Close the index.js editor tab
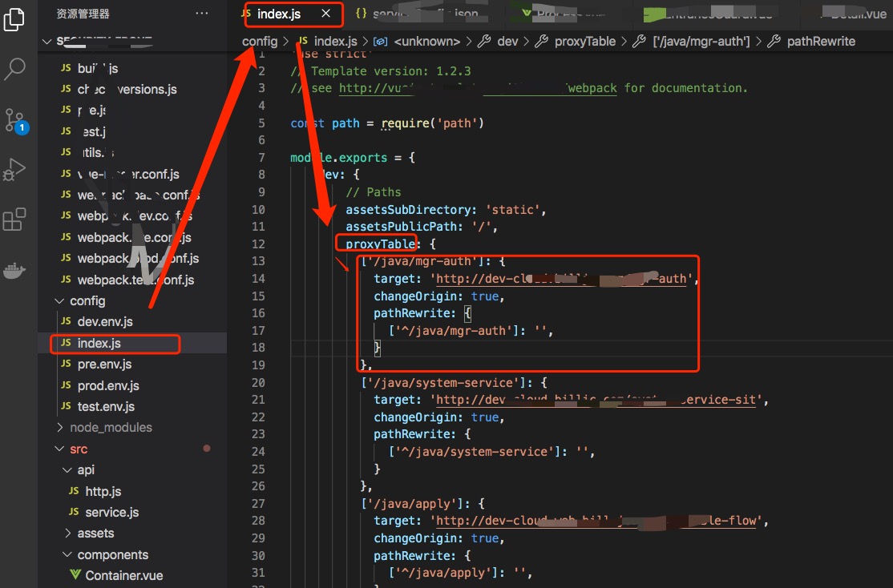Viewport: 893px width, 588px height. [325, 14]
